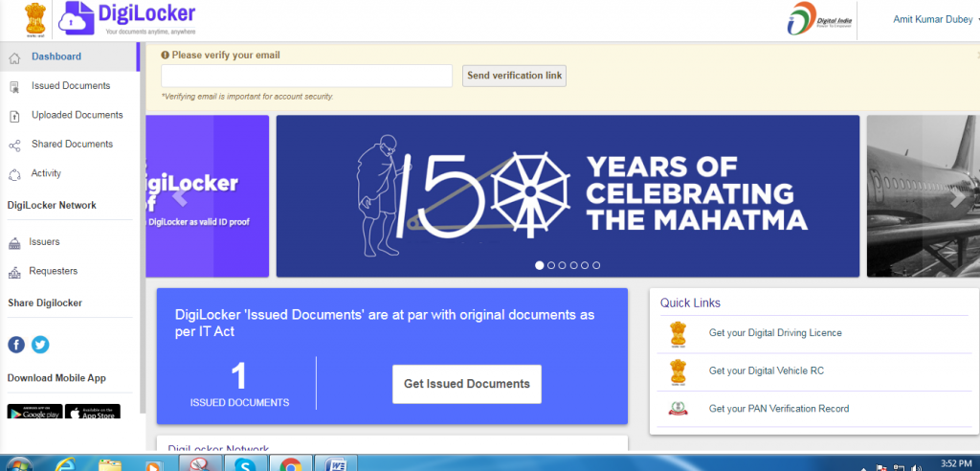Click the Facebook share icon
The width and height of the screenshot is (980, 471).
16,345
